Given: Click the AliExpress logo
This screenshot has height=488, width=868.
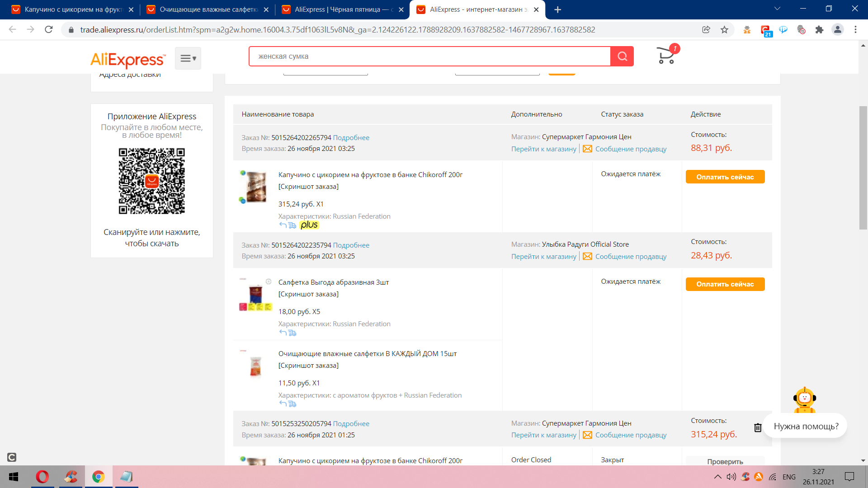Looking at the screenshot, I should click(x=128, y=59).
